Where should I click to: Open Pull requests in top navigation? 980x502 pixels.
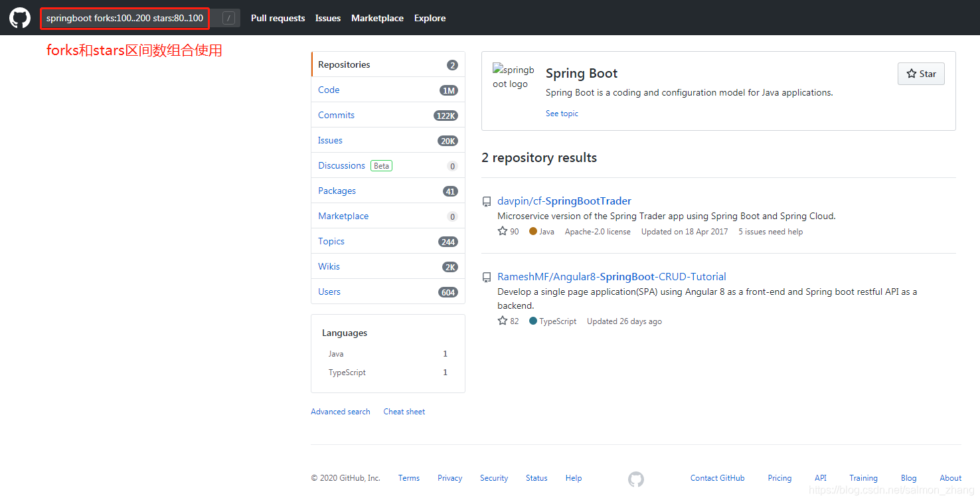click(278, 19)
